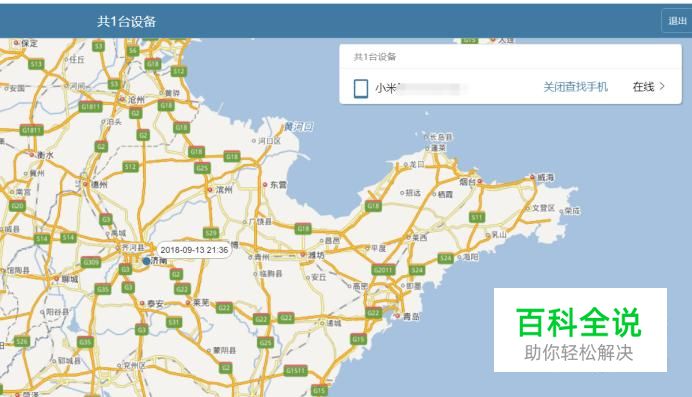Click the 河口区 label on map
Image resolution: width=692 pixels, height=397 pixels.
269,141
